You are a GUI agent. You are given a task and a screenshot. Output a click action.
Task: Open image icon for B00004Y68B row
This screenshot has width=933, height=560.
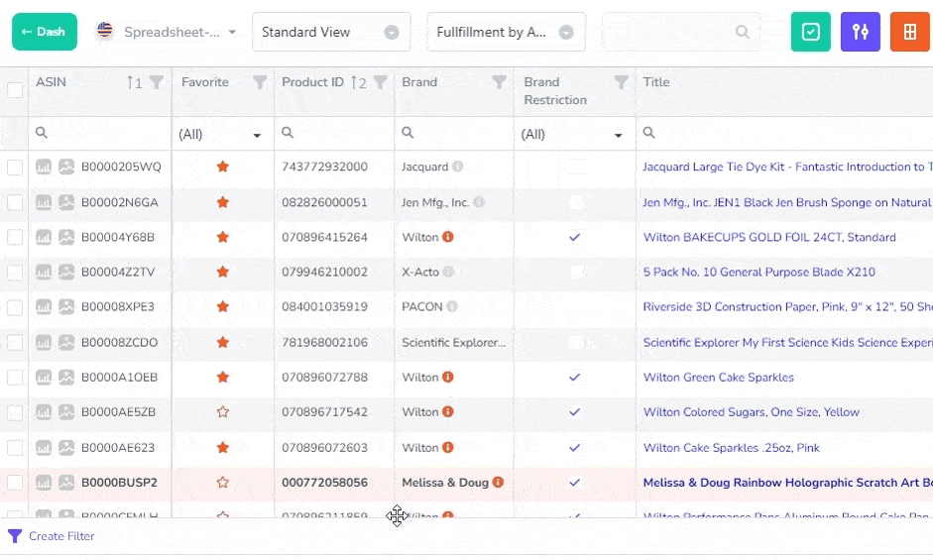pyautogui.click(x=66, y=237)
